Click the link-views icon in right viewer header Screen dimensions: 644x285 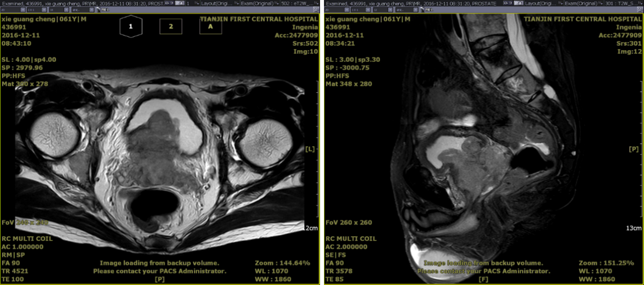pos(508,3)
